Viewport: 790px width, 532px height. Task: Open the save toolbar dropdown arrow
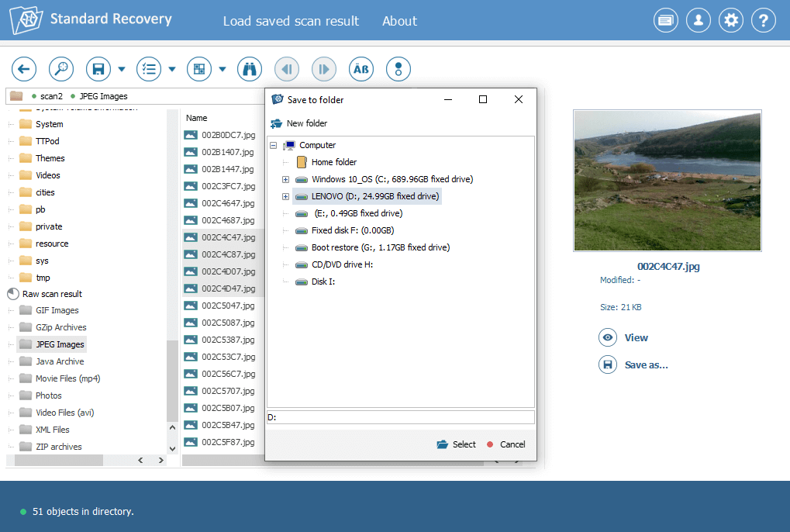coord(122,69)
